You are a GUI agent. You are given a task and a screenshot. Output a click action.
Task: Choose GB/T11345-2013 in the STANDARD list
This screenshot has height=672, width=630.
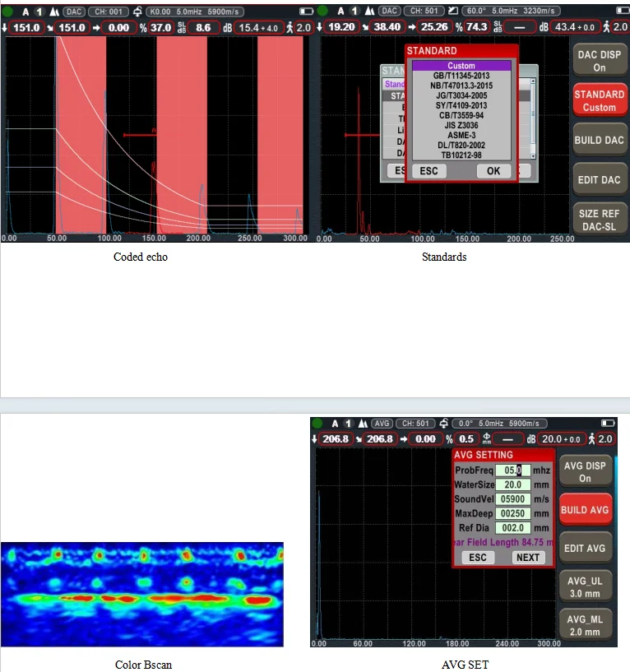[x=461, y=76]
